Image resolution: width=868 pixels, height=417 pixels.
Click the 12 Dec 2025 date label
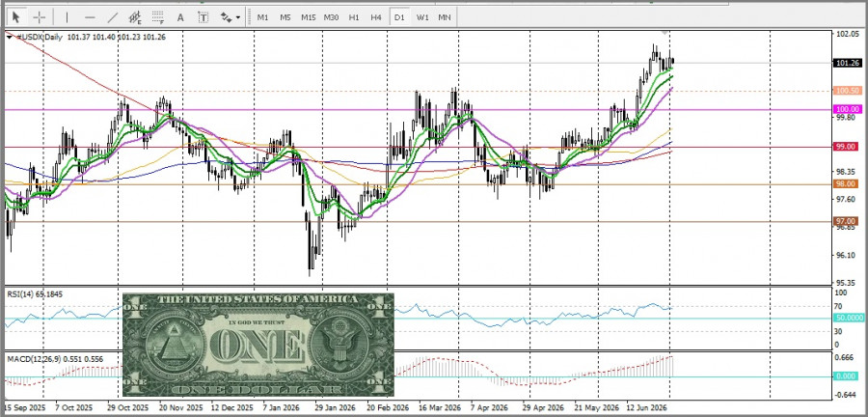pyautogui.click(x=232, y=406)
